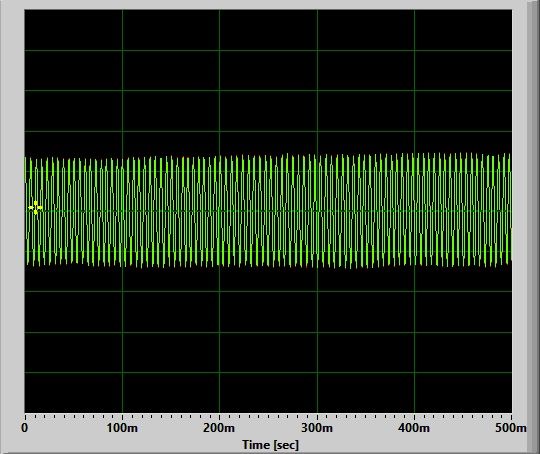Screen dimensions: 540x454
Task: Click the 500m time axis label
Action: point(511,428)
